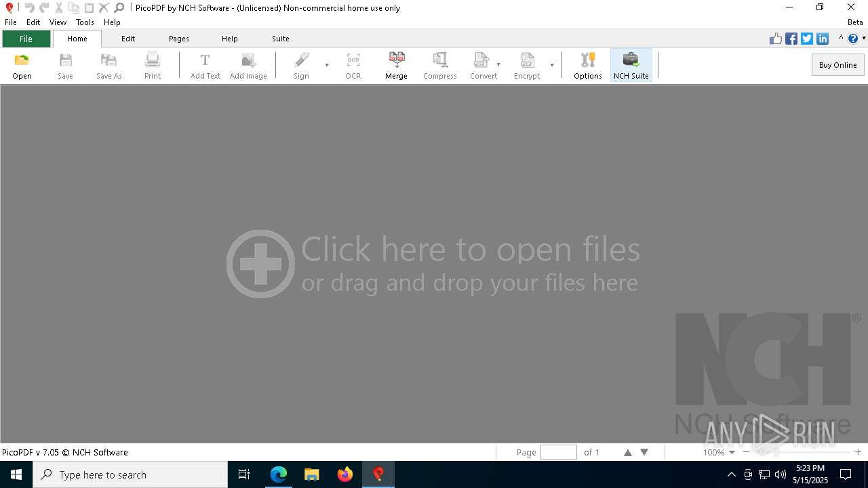This screenshot has width=868, height=488.
Task: Open File Explorer from taskbar
Action: coord(312,474)
